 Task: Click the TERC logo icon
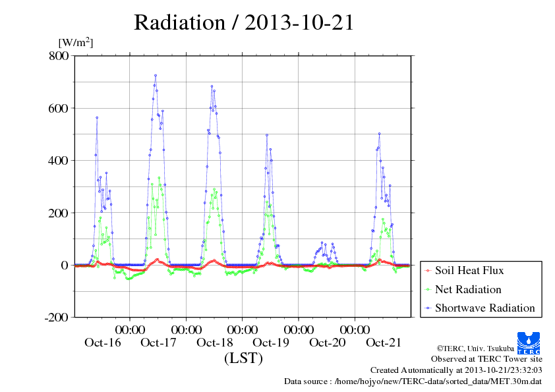tap(529, 343)
